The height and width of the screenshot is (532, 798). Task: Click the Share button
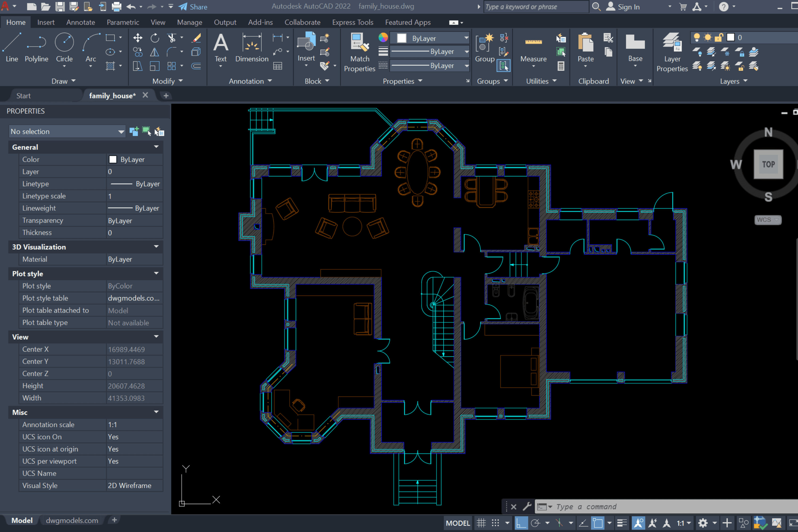click(193, 7)
